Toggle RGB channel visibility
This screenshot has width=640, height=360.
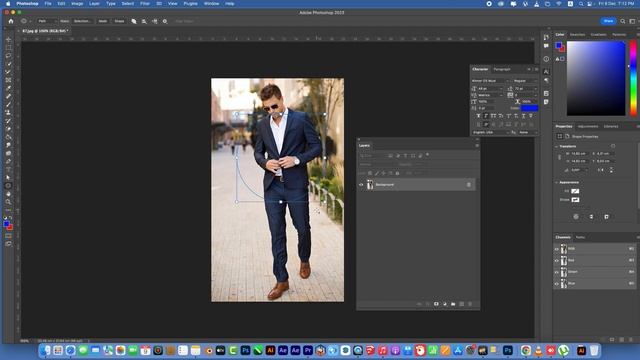[557, 249]
